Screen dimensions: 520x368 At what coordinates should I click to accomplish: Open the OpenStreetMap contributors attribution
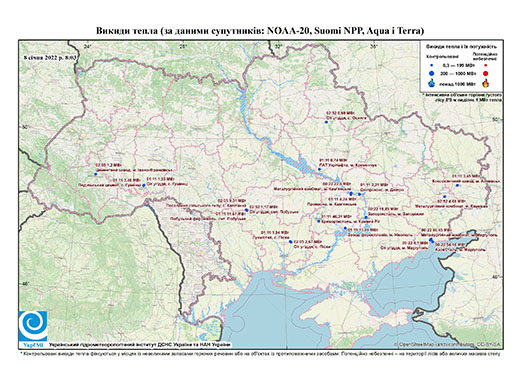tap(447, 344)
